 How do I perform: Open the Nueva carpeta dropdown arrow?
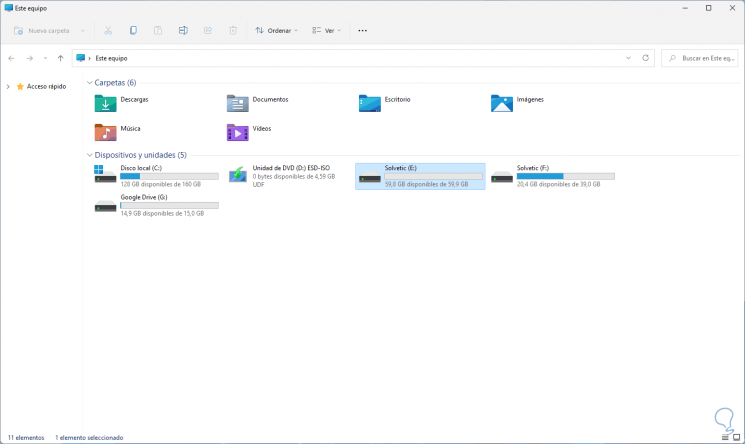pyautogui.click(x=83, y=31)
